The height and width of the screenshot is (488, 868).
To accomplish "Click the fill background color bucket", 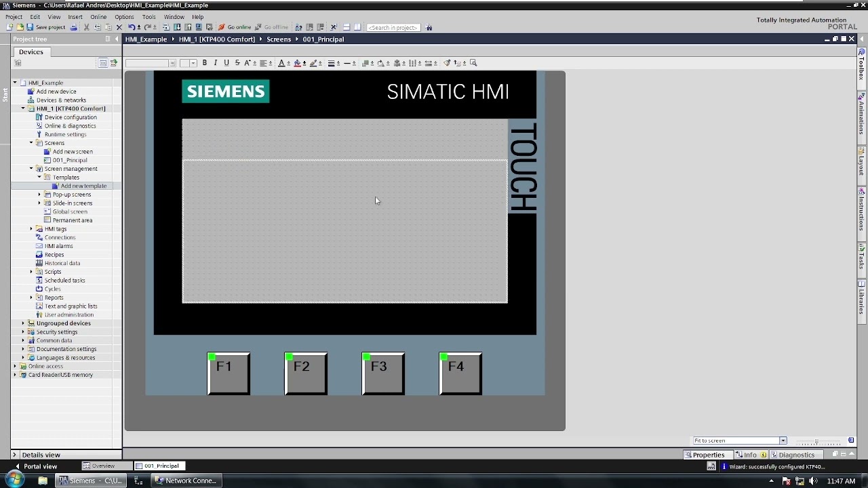I will click(297, 63).
